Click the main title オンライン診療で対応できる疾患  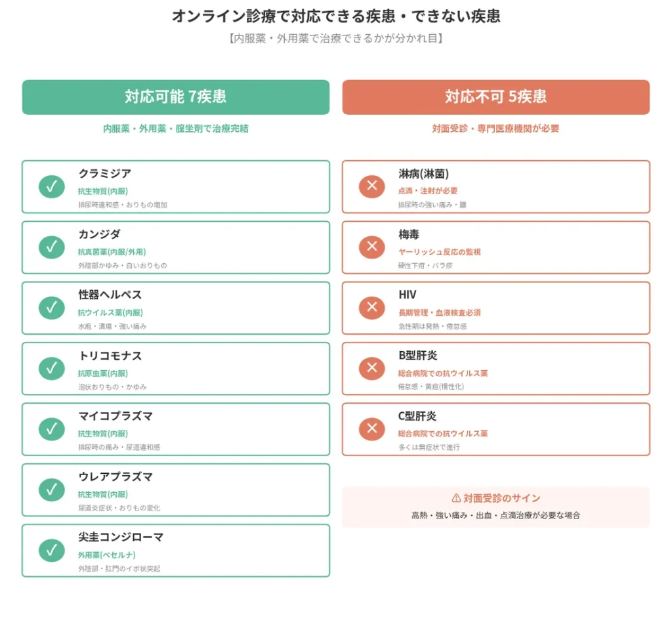coord(336,16)
